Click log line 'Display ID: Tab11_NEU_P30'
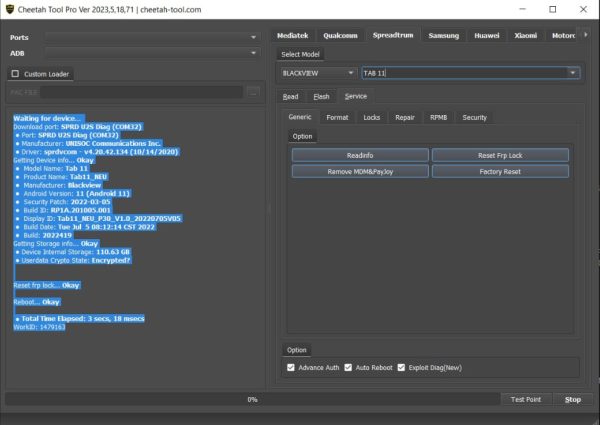Screen dimensions: 600x425 [99, 218]
